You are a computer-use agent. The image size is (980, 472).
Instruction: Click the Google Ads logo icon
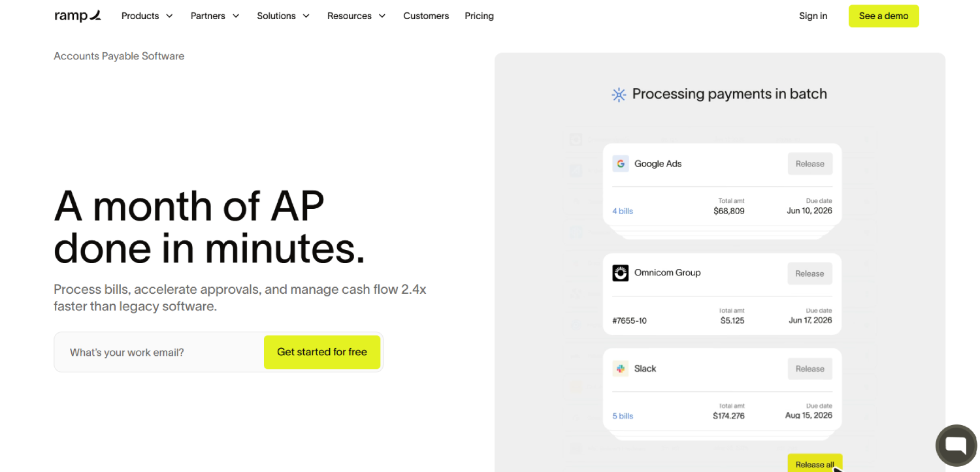620,164
